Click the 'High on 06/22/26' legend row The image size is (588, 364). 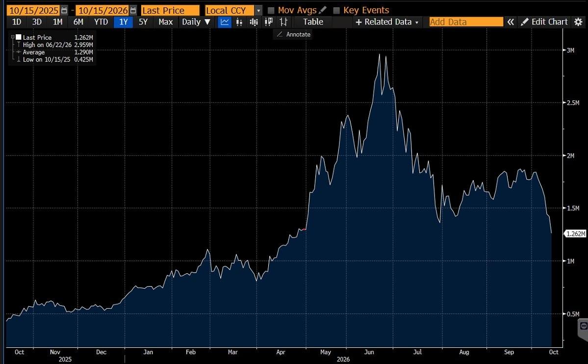pyautogui.click(x=55, y=45)
